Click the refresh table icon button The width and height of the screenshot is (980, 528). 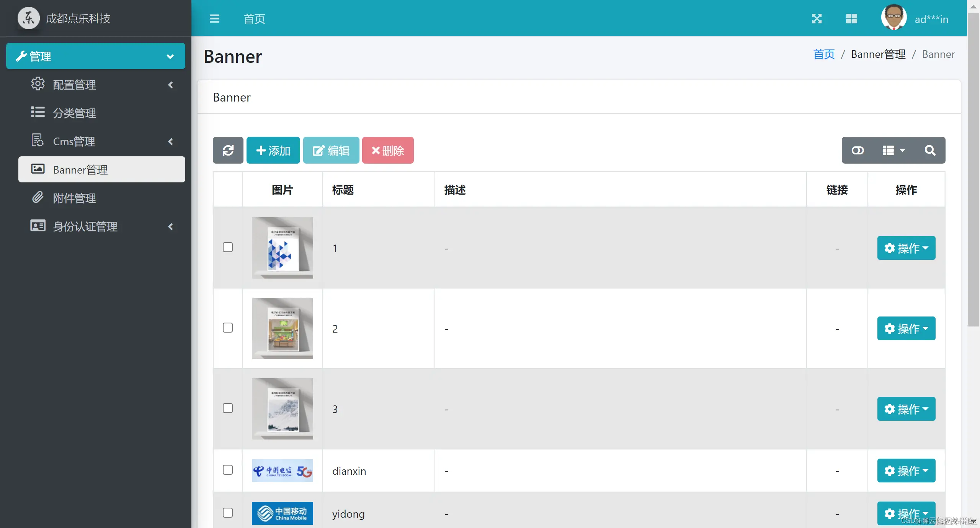tap(228, 150)
